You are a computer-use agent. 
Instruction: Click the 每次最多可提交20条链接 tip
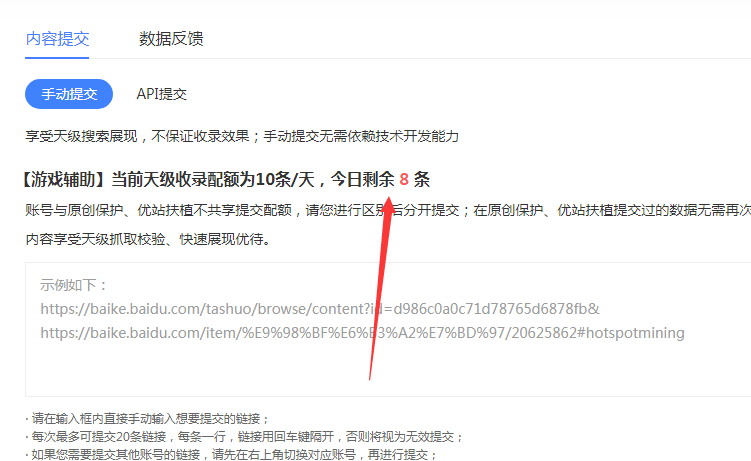(244, 437)
